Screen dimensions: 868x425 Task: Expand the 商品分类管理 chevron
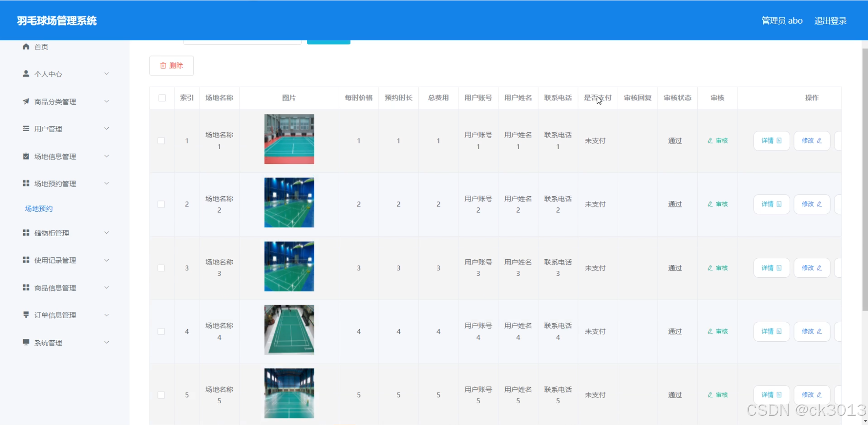[x=106, y=101]
